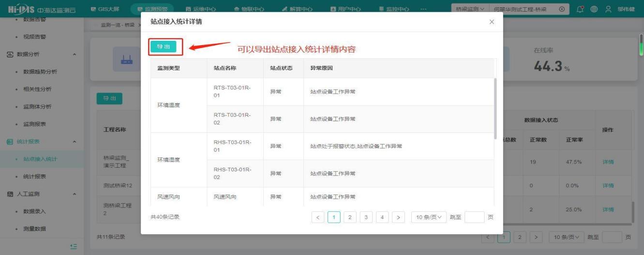This screenshot has height=255, width=644.
Task: Click the 导出 button in the dialog
Action: tap(163, 47)
